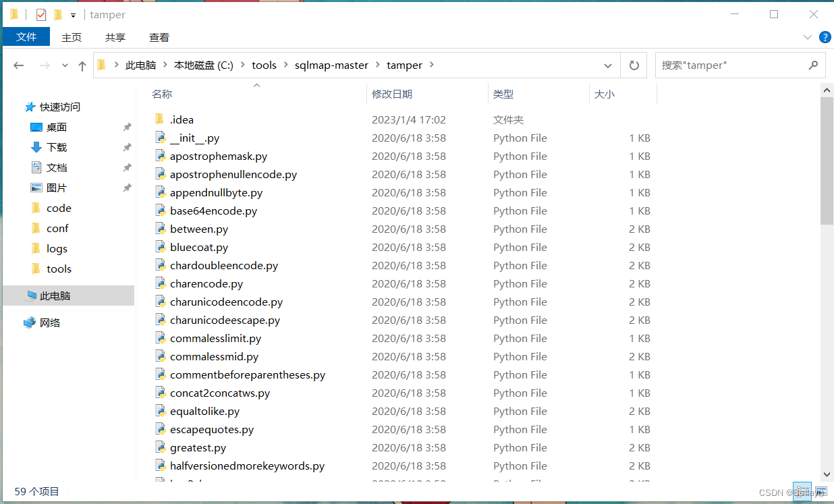Click the pin icon next to 下载
834x504 pixels.
click(127, 147)
